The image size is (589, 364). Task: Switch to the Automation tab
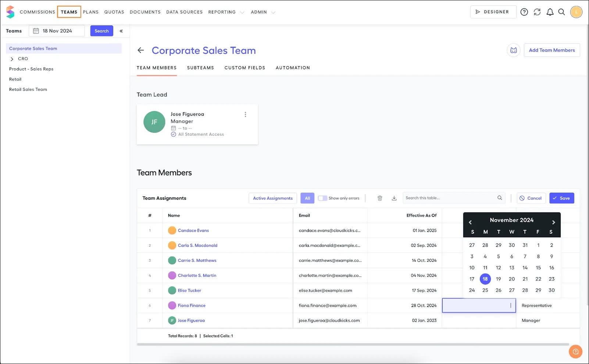[x=293, y=68]
